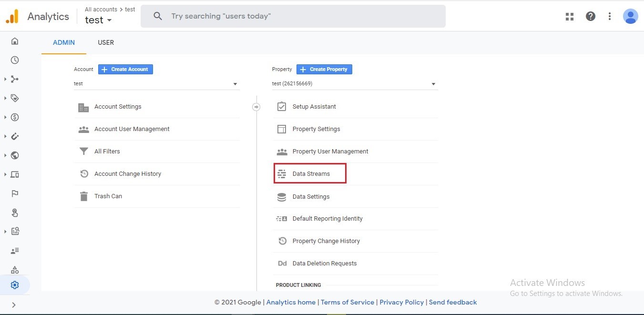644x315 pixels.
Task: Open the three-dot more options menu
Action: pos(610,17)
